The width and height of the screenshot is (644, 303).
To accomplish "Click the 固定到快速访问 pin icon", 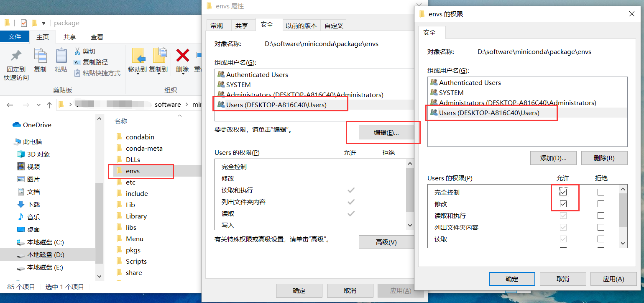I will pyautogui.click(x=16, y=56).
